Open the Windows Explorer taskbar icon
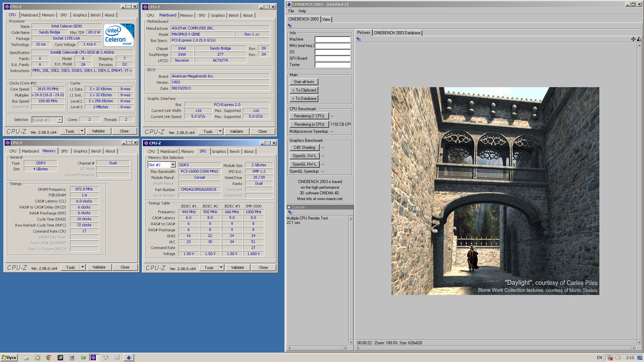The image size is (644, 362). (x=26, y=358)
